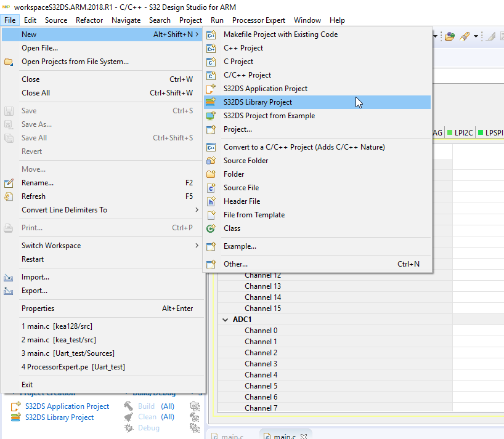Click the Example... wizard icon
Image resolution: width=504 pixels, height=439 pixels.
(211, 246)
